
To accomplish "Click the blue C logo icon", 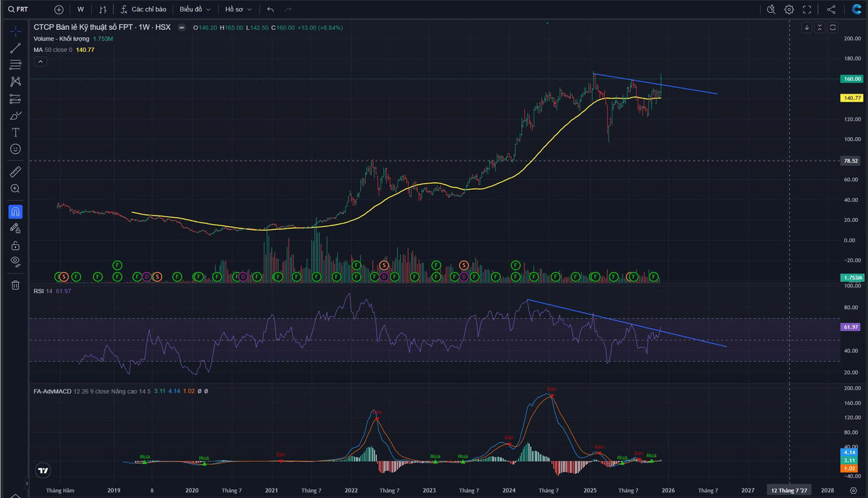I will click(856, 9).
